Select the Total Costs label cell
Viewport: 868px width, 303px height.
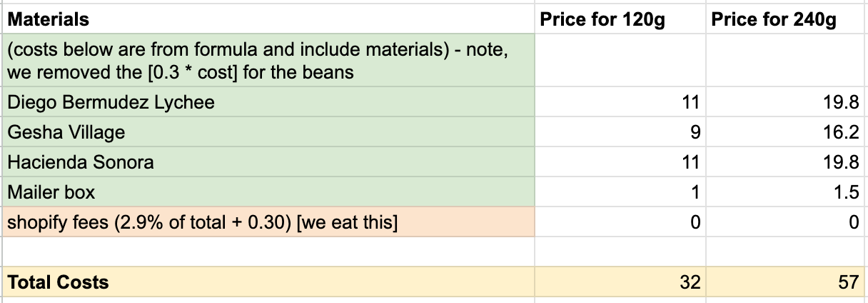point(269,282)
